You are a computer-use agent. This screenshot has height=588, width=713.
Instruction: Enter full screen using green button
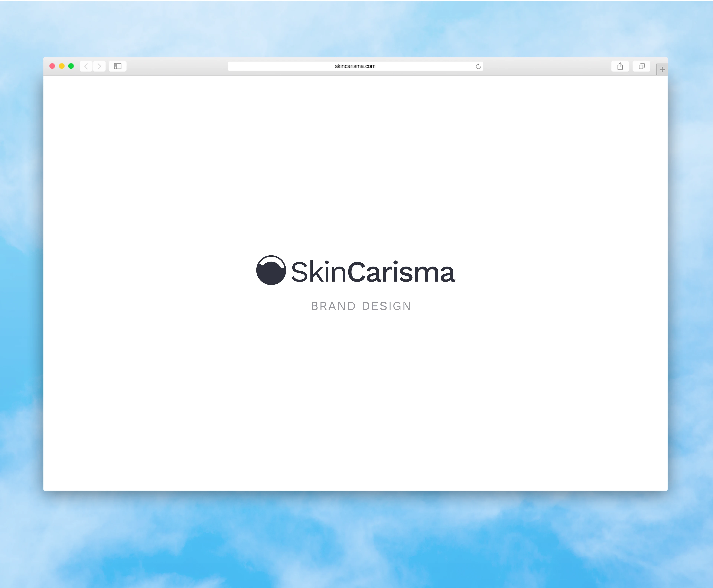click(71, 66)
